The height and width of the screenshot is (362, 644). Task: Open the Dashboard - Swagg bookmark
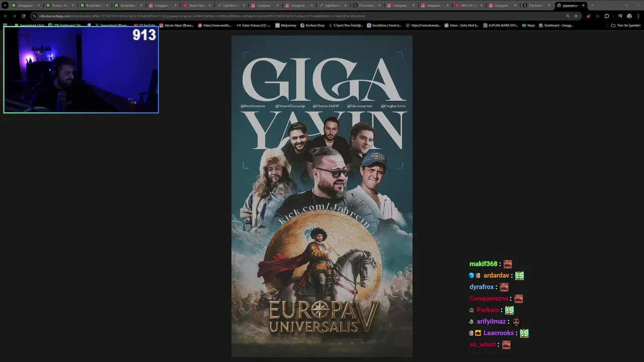tap(556, 25)
